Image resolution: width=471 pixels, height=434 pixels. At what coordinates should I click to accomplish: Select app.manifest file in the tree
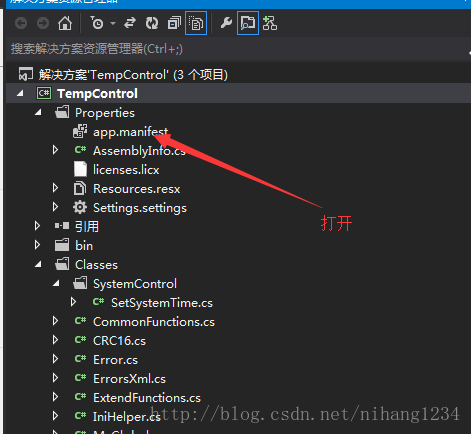pos(131,132)
